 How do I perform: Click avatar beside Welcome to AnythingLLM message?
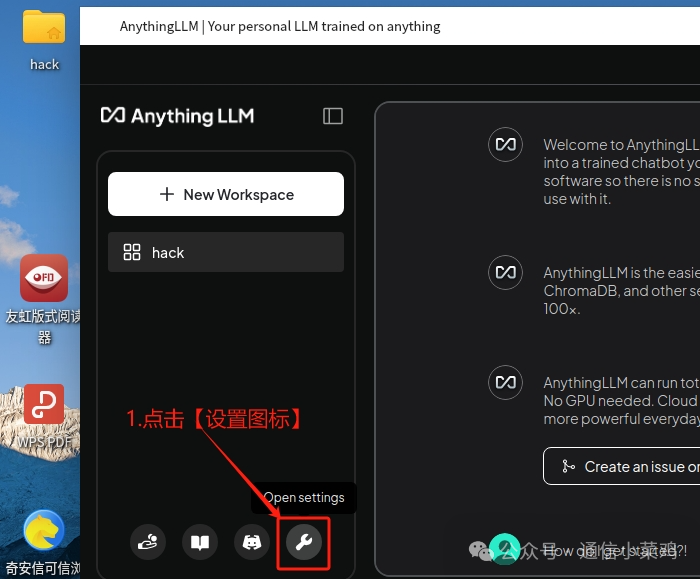point(505,145)
